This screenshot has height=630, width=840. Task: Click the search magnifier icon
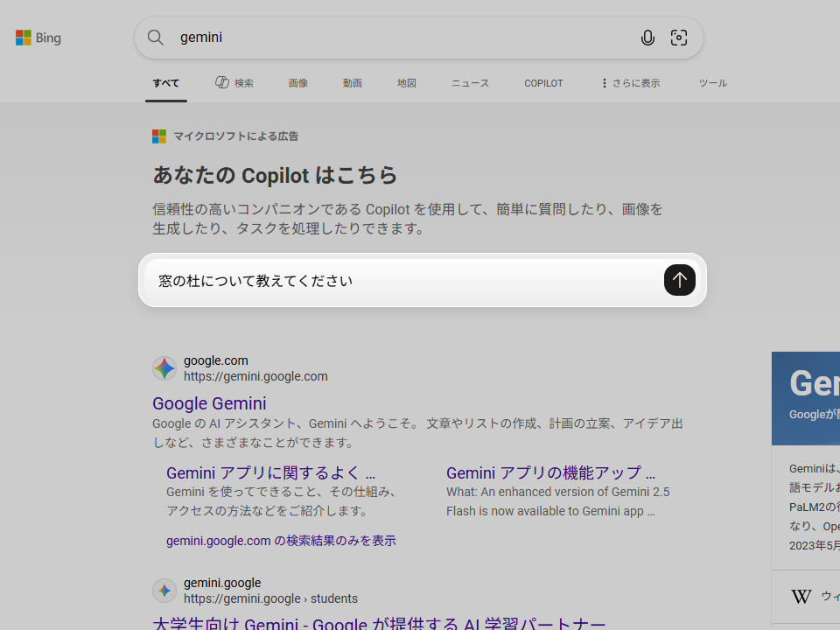(x=156, y=38)
